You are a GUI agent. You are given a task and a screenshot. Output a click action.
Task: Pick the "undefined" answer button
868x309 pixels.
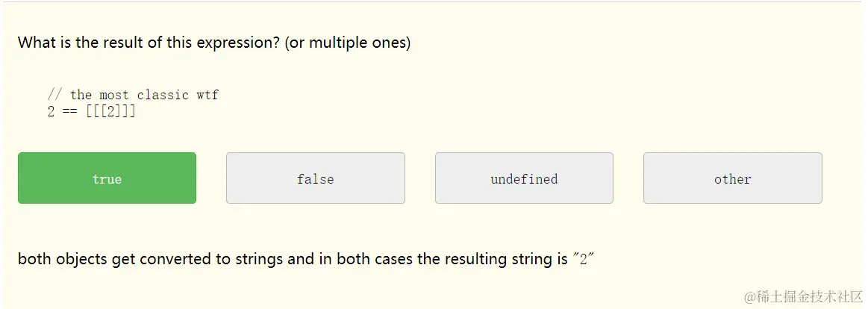(524, 178)
